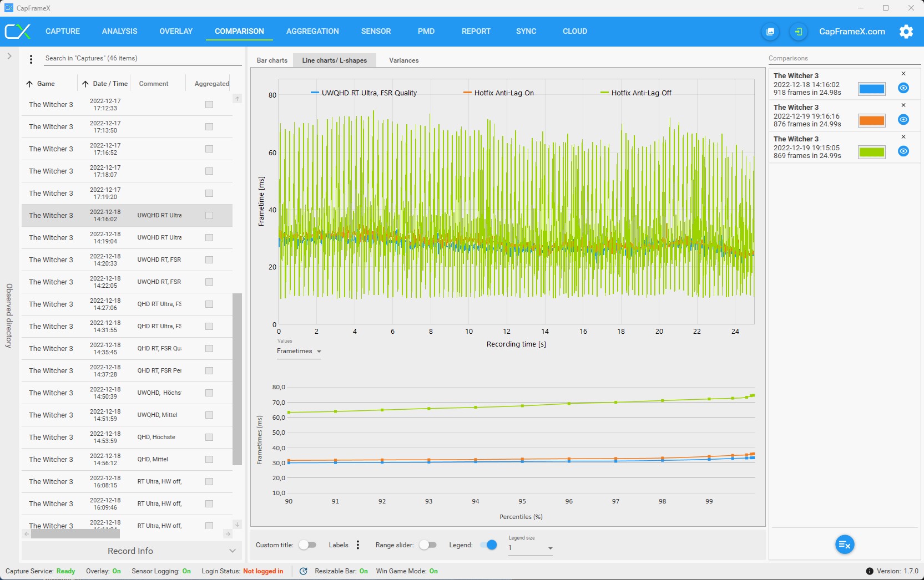Click the CapFrameX CX logo
The width and height of the screenshot is (924, 580).
18,32
